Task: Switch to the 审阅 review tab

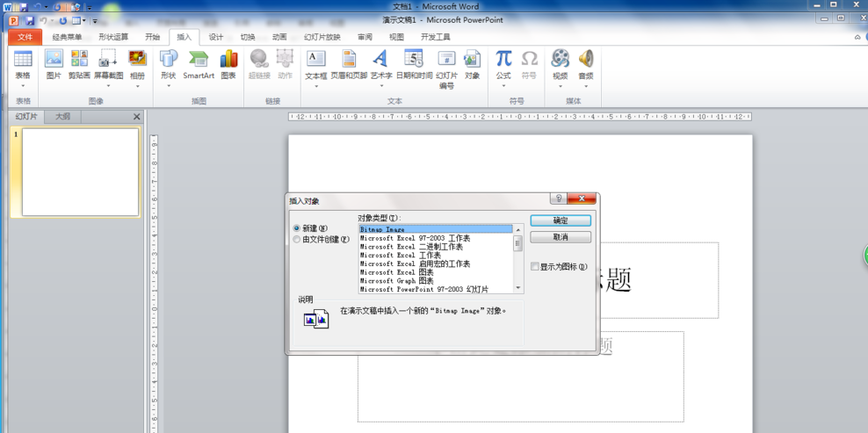Action: click(x=365, y=37)
